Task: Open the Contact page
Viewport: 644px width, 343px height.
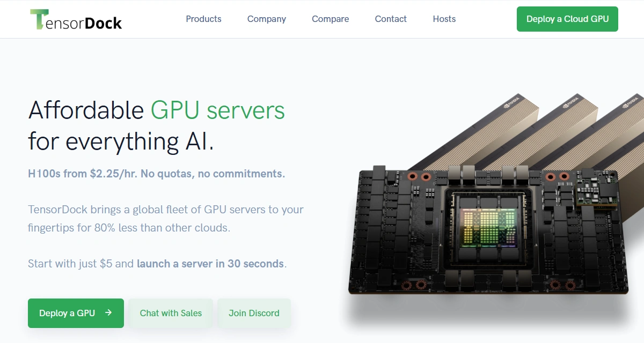Action: coord(391,19)
